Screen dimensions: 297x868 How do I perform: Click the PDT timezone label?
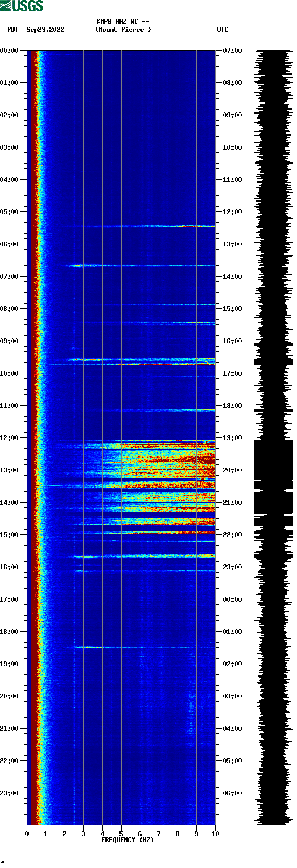click(x=12, y=30)
